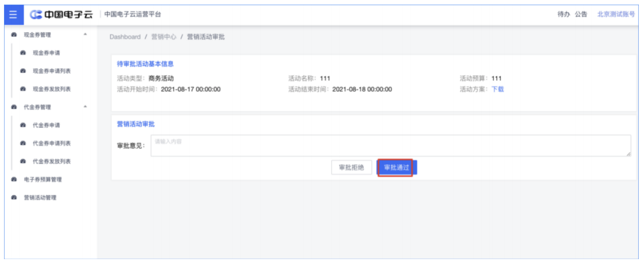Screen dimensions: 644x266
Task: Toggle the hamburger sidebar menu
Action: tap(13, 14)
